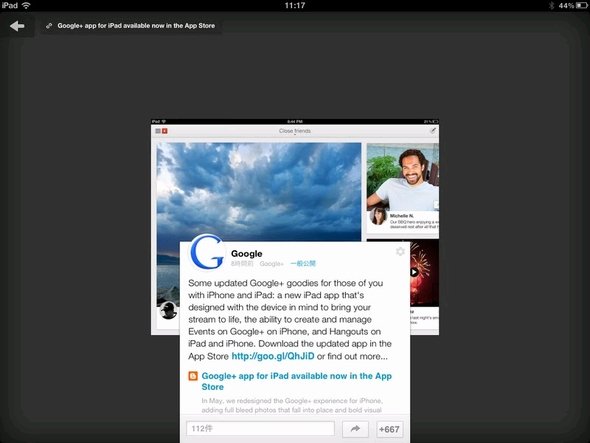The height and width of the screenshot is (443, 590).
Task: Open the link title 'Google+ app for iPad available now'
Action: click(136, 26)
